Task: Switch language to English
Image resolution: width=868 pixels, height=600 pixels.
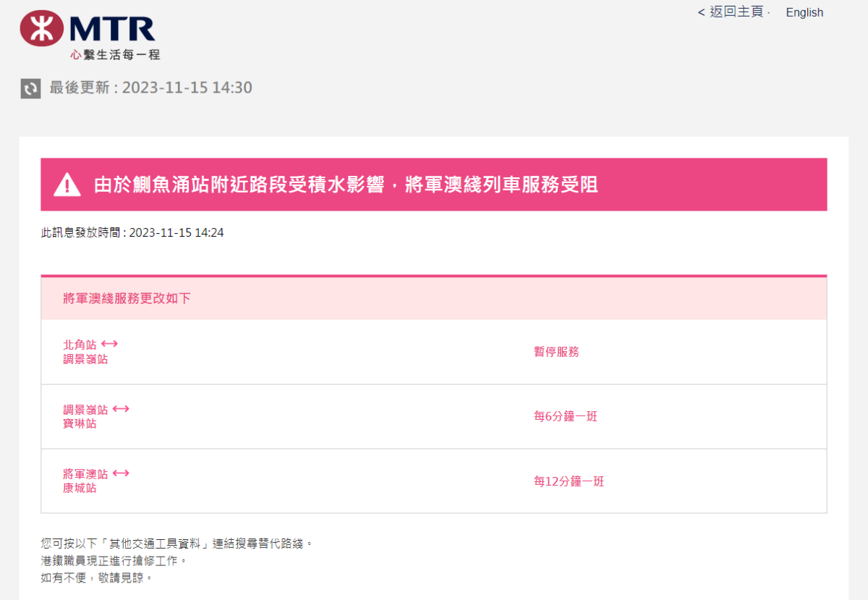Action: coord(804,12)
